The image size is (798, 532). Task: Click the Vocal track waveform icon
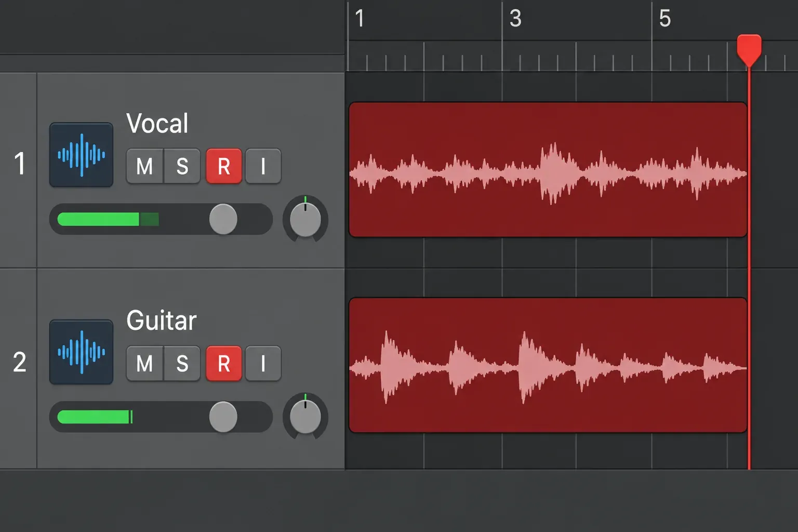point(81,155)
